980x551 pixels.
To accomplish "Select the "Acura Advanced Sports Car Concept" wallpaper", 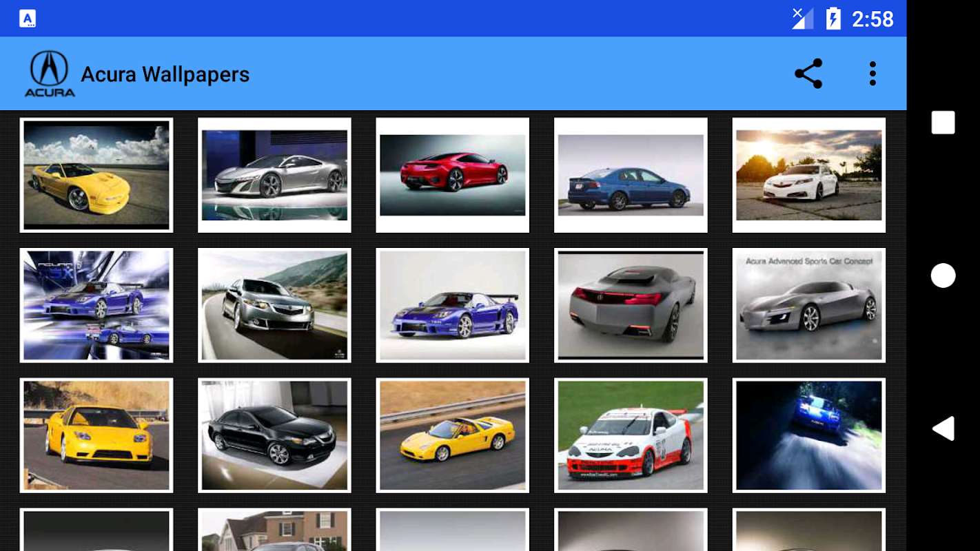I will click(809, 305).
